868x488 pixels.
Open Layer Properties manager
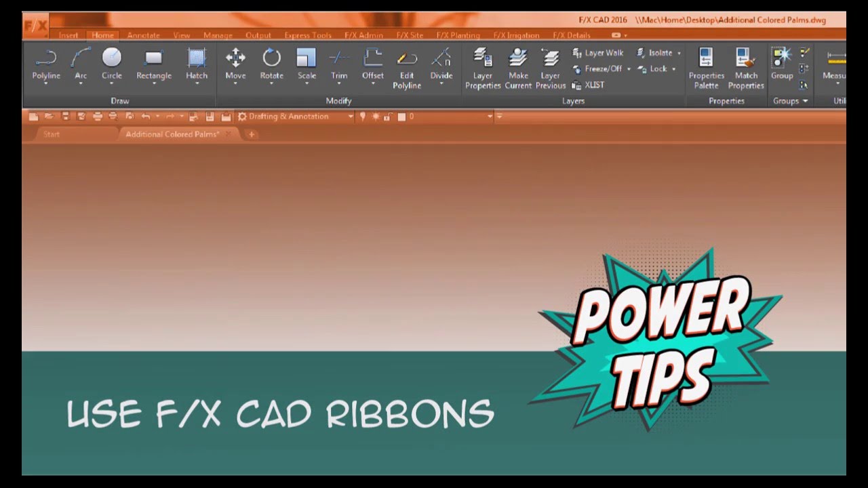click(x=483, y=68)
